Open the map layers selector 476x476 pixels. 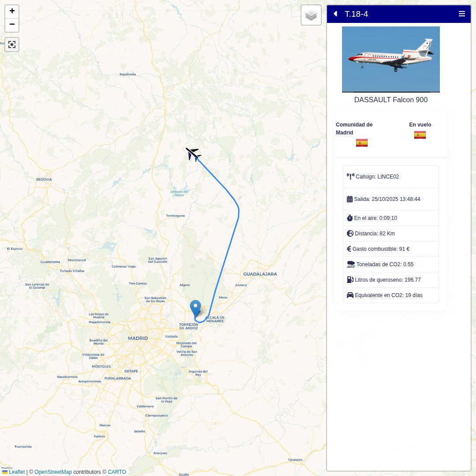[311, 15]
